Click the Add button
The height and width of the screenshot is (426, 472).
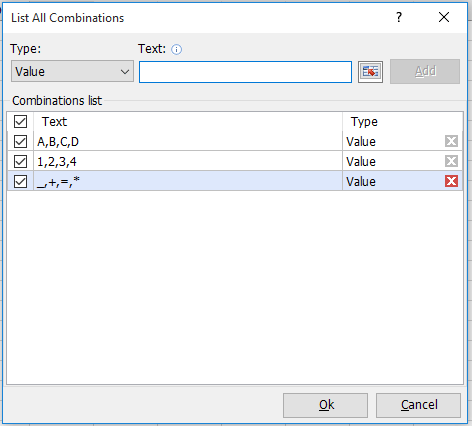coord(425,71)
